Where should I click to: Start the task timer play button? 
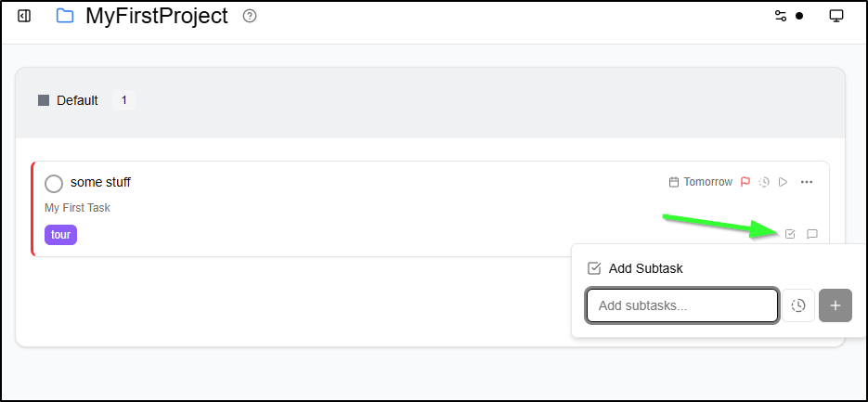point(783,182)
